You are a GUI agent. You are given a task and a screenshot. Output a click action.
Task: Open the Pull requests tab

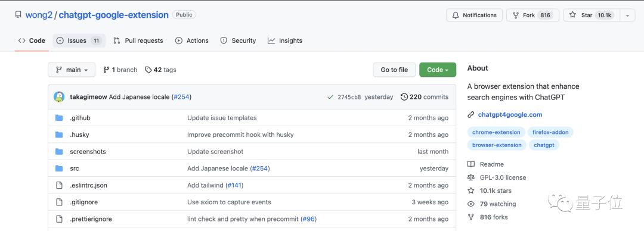pyautogui.click(x=138, y=40)
